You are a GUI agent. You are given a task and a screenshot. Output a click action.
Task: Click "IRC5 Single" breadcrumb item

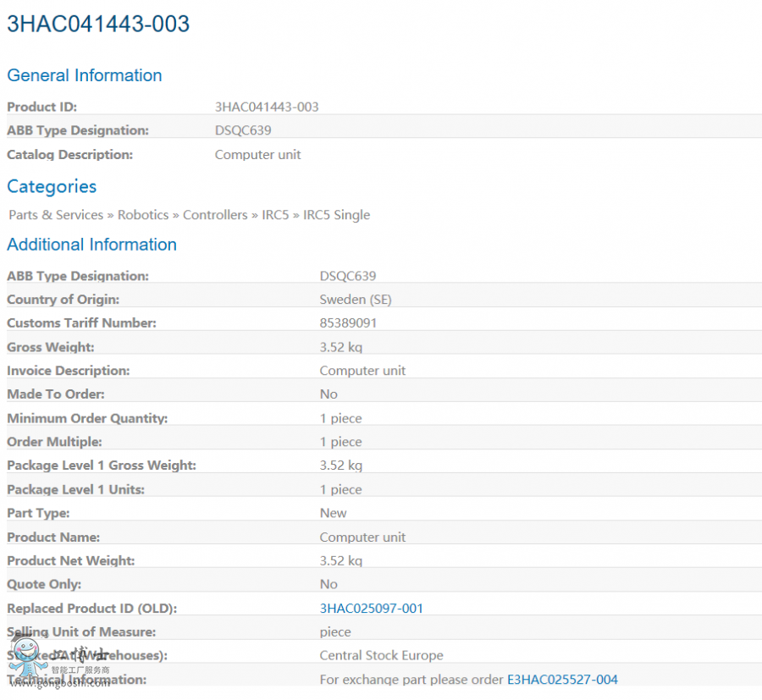(x=336, y=214)
